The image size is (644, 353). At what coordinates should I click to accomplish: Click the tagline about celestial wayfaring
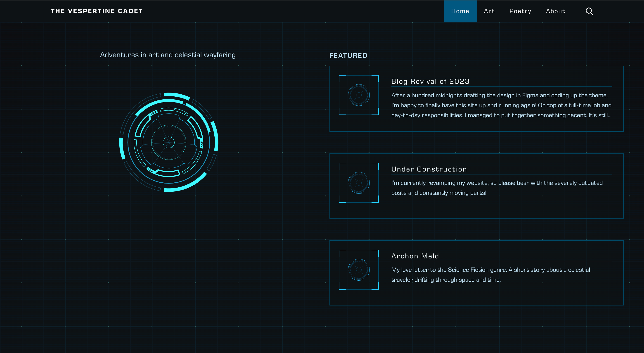[x=168, y=55]
